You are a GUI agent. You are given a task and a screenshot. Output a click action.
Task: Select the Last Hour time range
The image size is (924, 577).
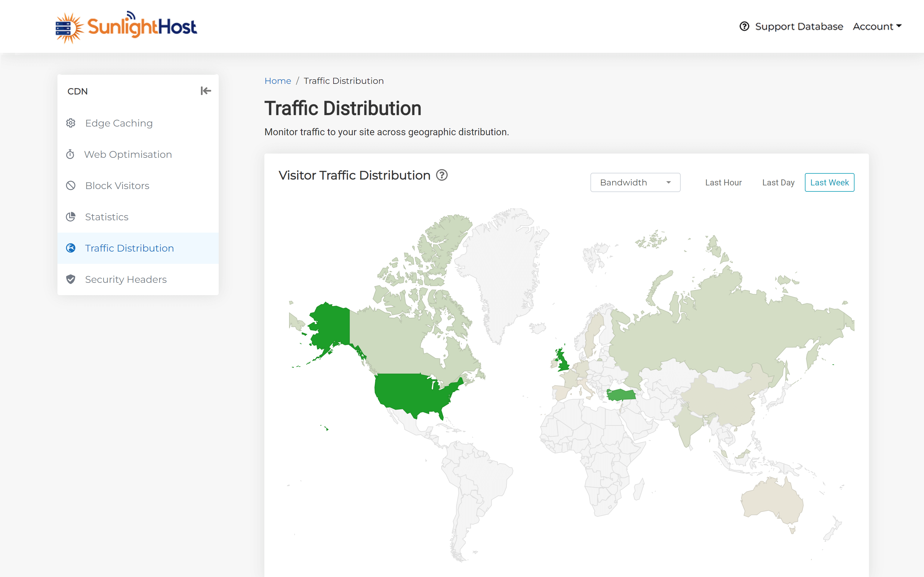click(723, 182)
